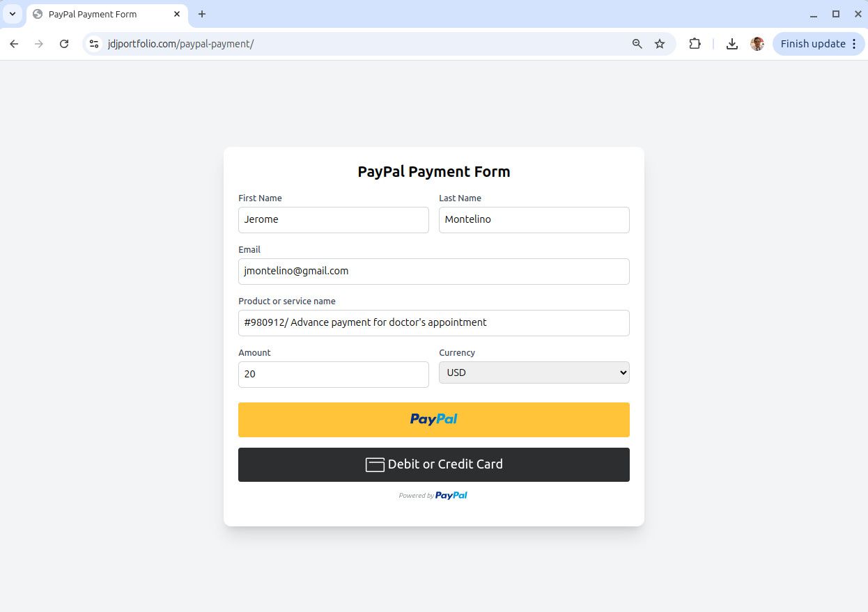Viewport: 868px width, 612px height.
Task: Click the Finish update button
Action: coord(813,44)
